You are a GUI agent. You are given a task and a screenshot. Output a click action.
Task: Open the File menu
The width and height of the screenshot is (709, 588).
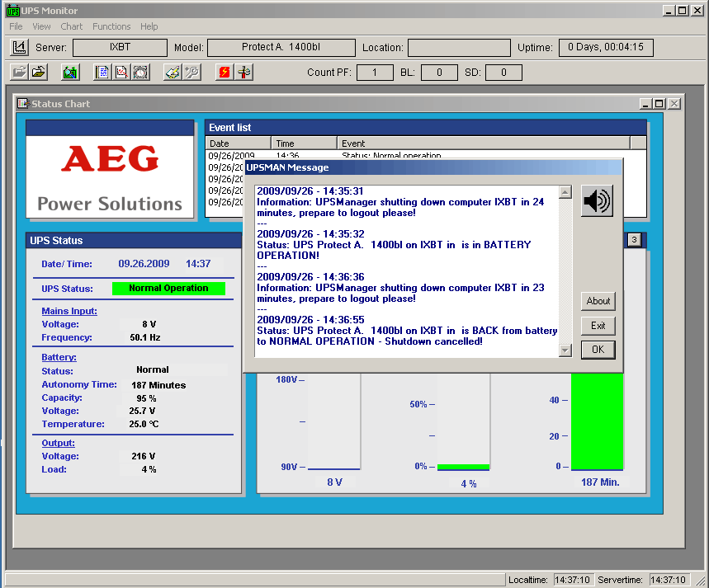point(16,26)
